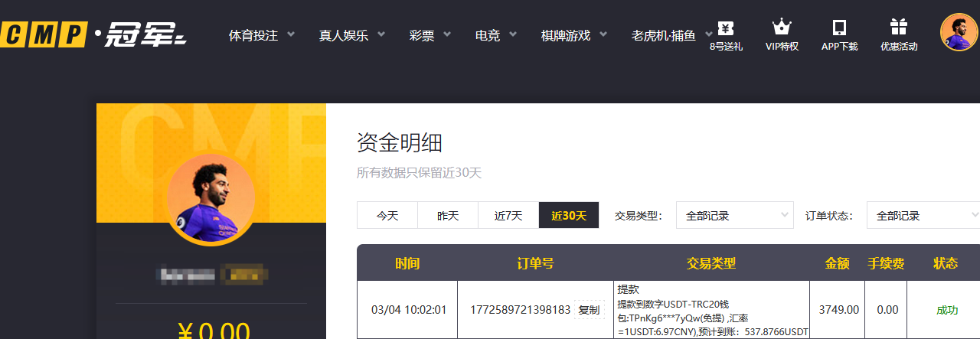Expand the 体育投注 menu
This screenshot has width=980, height=339.
[263, 35]
